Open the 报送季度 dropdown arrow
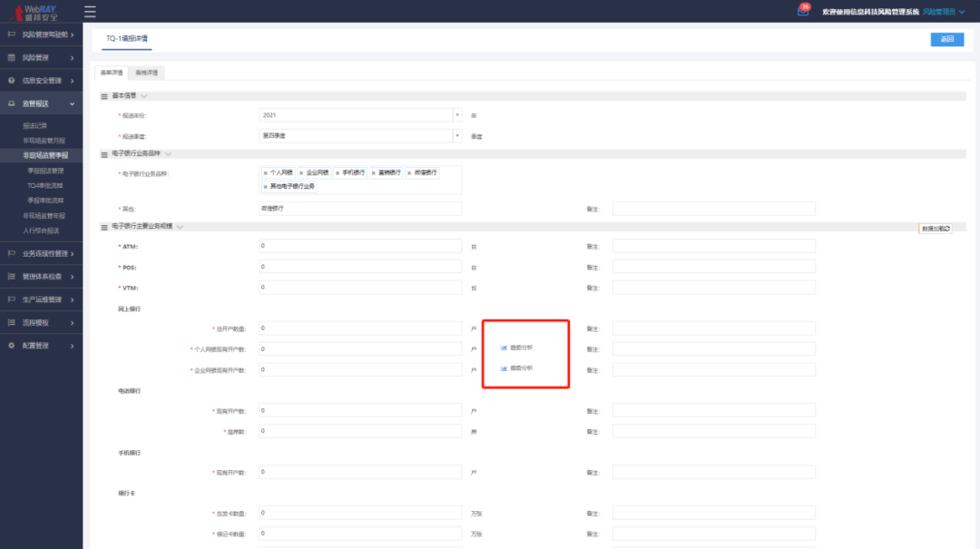 pos(457,136)
